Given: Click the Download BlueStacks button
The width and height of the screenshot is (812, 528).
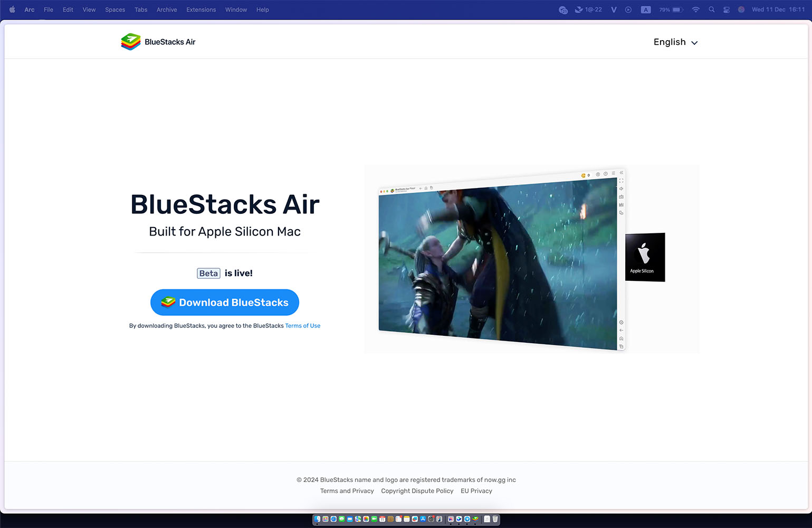Looking at the screenshot, I should [225, 303].
